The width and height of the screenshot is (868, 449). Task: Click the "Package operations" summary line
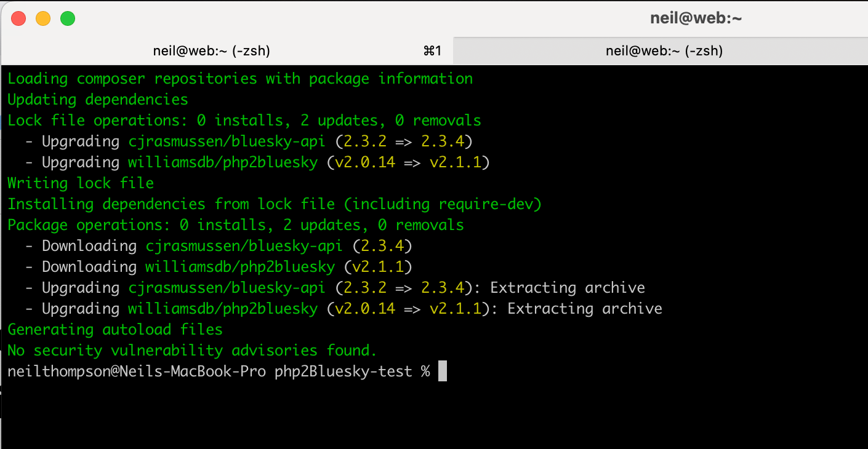(x=236, y=225)
